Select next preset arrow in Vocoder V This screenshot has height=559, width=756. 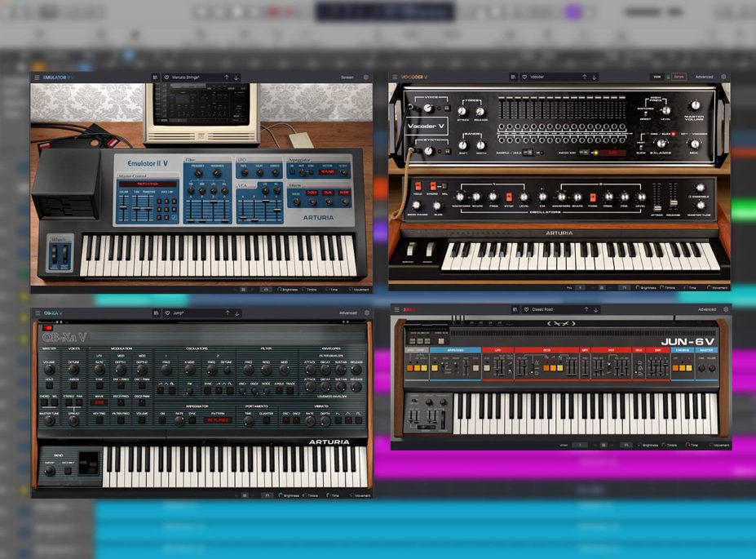coord(595,78)
